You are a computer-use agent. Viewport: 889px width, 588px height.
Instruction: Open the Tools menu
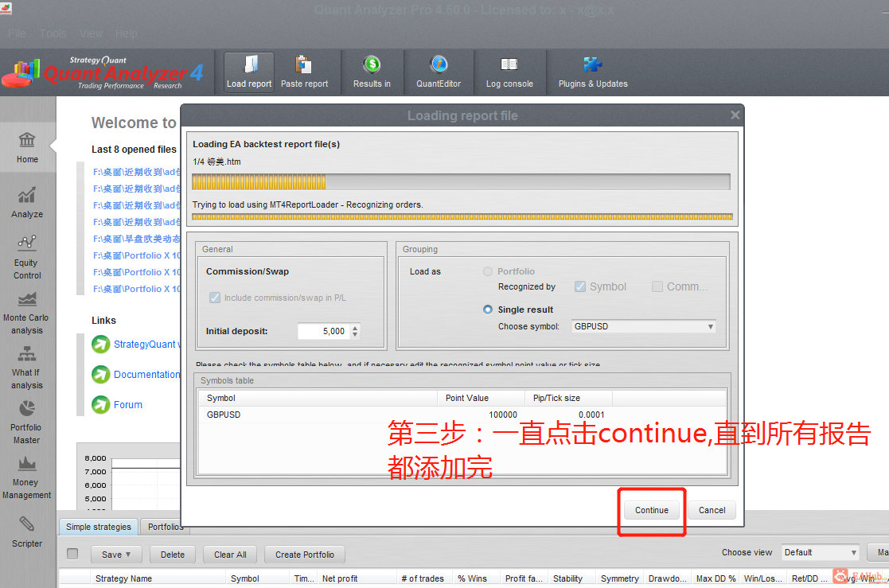tap(53, 33)
